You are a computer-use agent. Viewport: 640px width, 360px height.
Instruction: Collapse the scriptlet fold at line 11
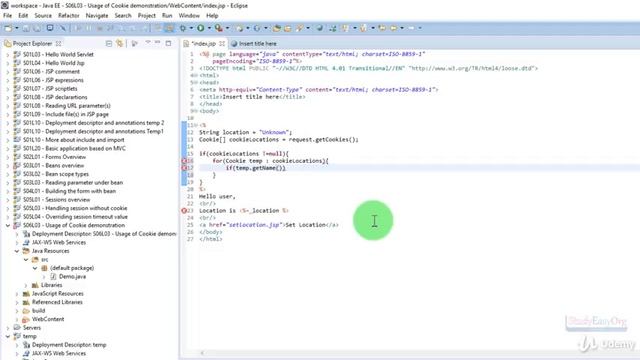tap(195, 125)
